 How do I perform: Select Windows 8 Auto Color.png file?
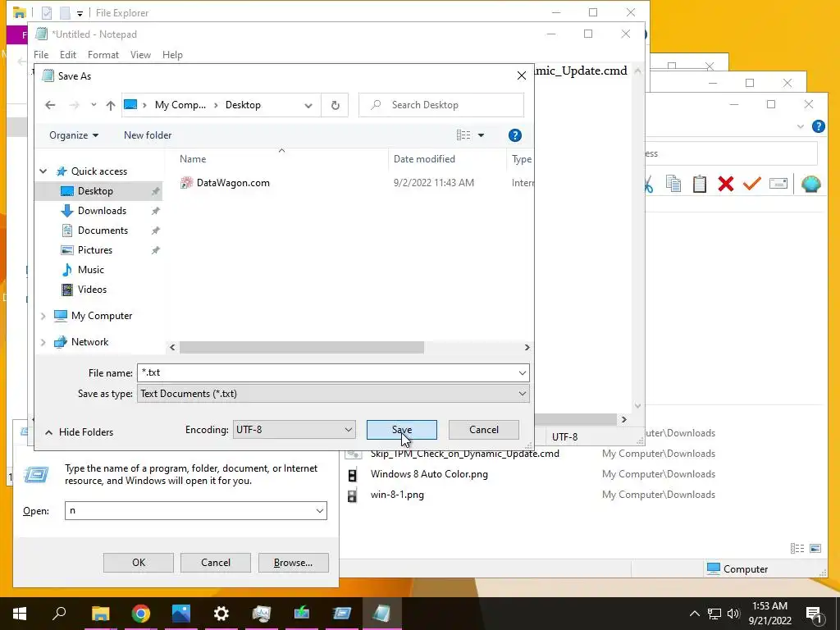tap(429, 475)
